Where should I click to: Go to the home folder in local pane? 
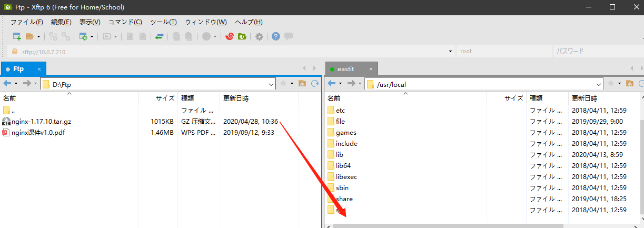point(302,84)
